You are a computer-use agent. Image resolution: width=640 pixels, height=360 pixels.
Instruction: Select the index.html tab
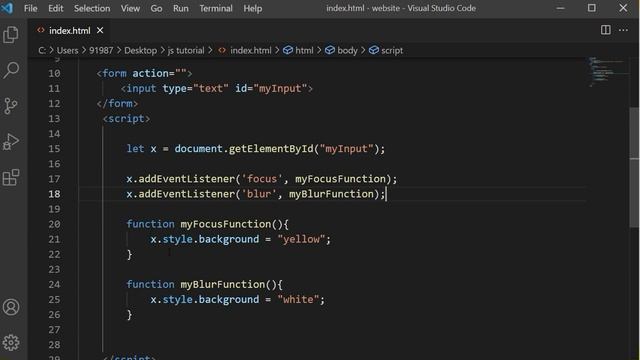69,30
